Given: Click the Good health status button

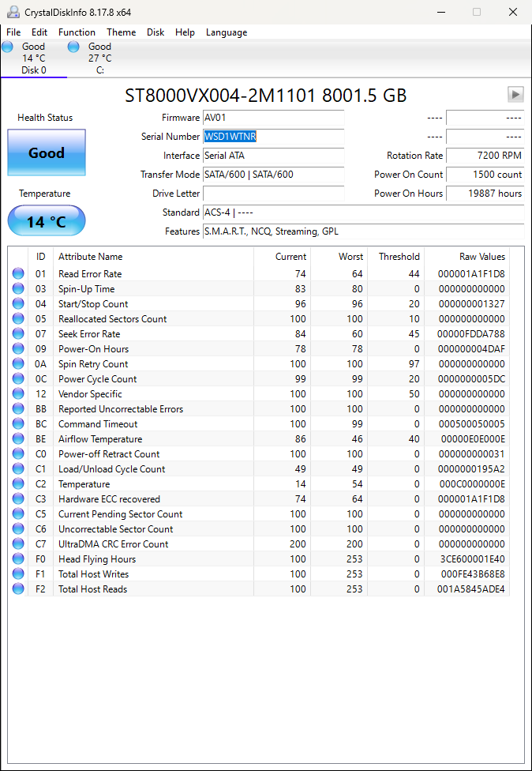Looking at the screenshot, I should coord(47,152).
